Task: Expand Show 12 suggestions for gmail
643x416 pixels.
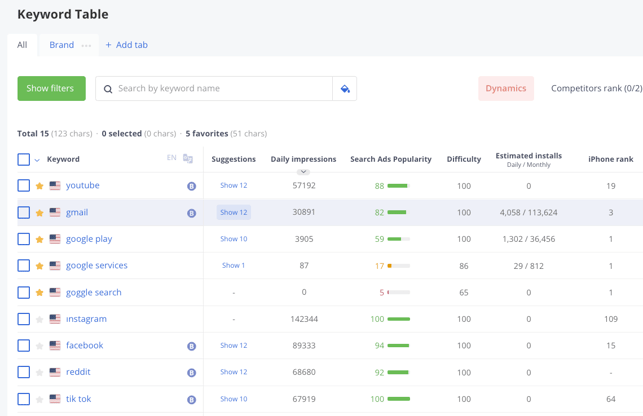Action: (234, 212)
